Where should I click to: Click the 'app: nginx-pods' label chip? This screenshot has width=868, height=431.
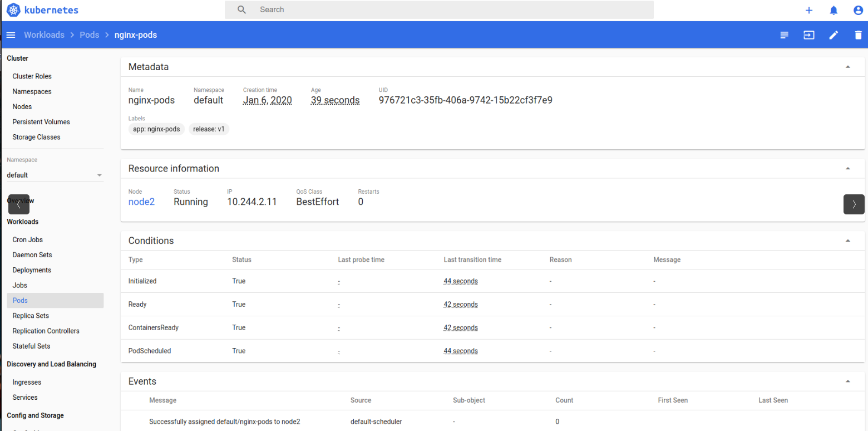pyautogui.click(x=156, y=129)
